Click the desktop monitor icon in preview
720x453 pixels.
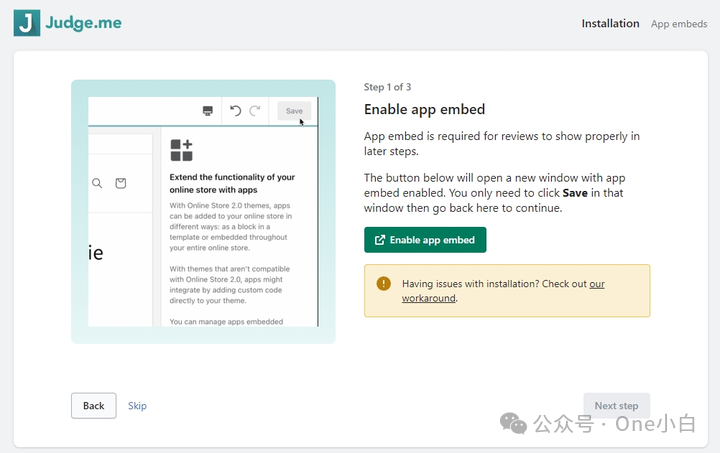[x=207, y=111]
